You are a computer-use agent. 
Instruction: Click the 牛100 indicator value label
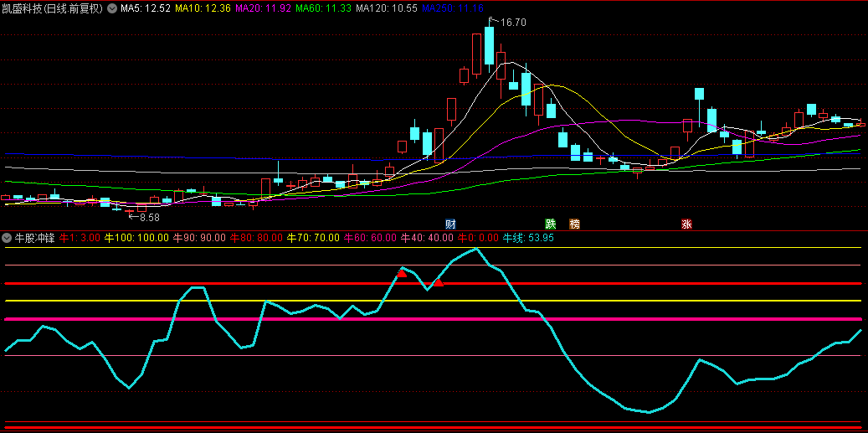pyautogui.click(x=136, y=238)
